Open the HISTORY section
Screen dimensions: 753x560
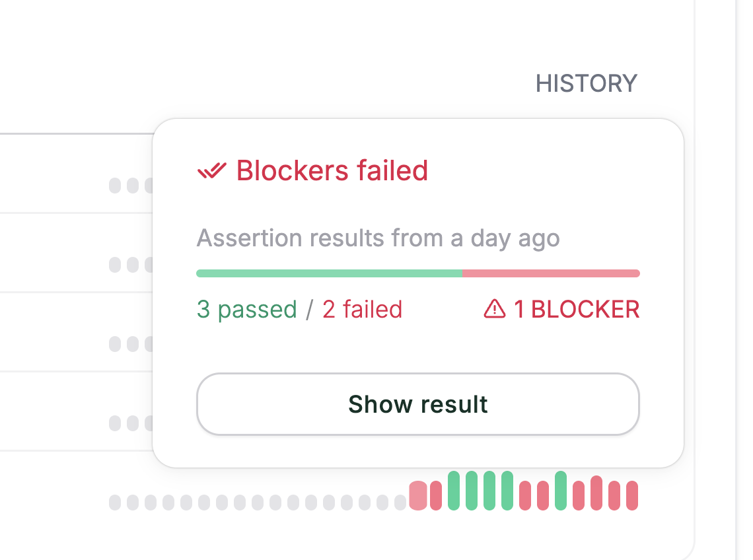587,83
